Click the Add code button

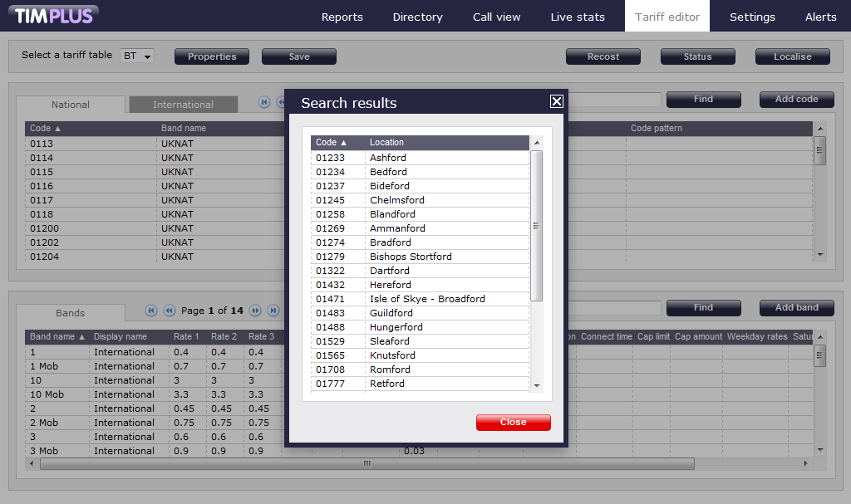coord(796,99)
